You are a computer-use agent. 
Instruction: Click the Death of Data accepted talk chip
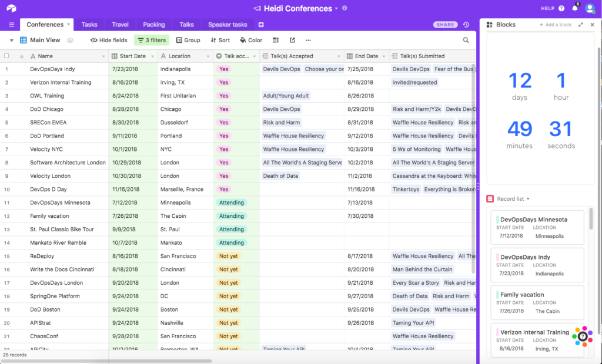(280, 176)
